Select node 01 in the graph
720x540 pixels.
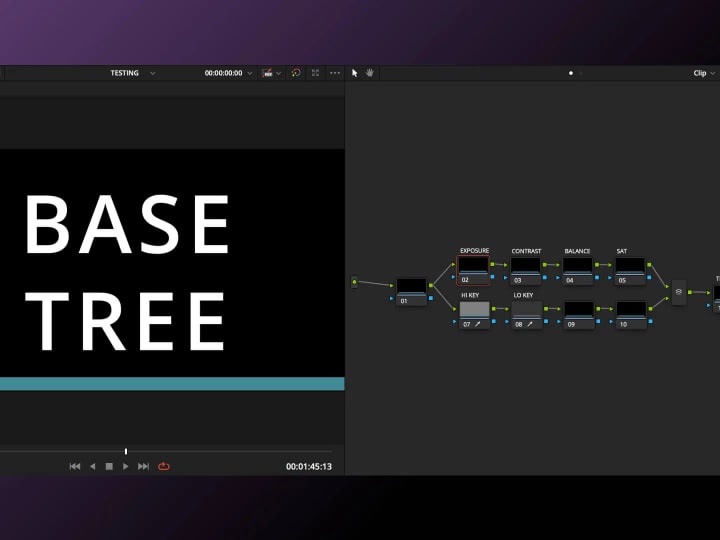coord(411,292)
